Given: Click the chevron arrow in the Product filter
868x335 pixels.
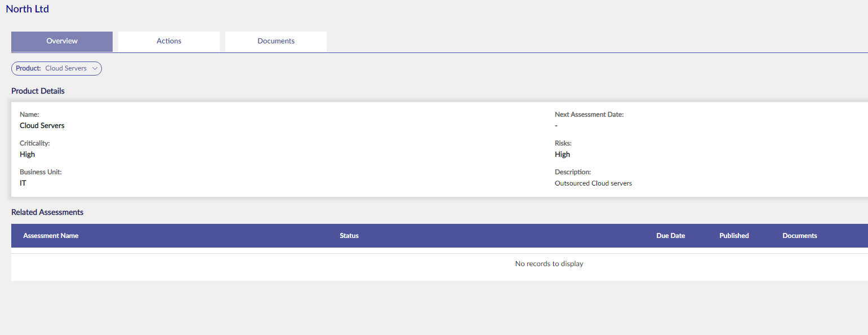Looking at the screenshot, I should coord(95,68).
